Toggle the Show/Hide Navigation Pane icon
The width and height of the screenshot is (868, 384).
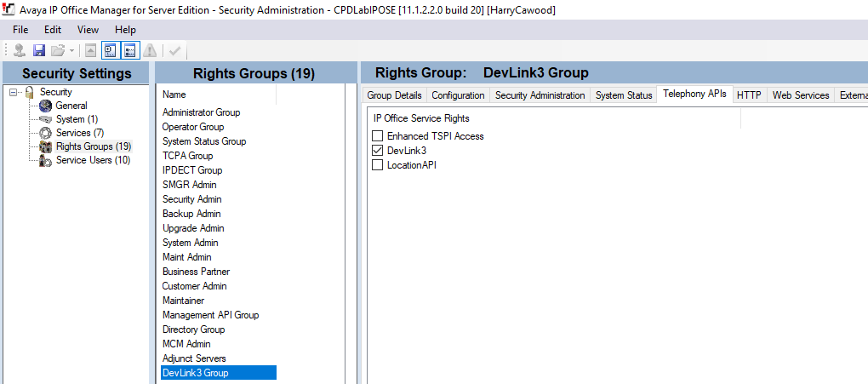pyautogui.click(x=110, y=51)
